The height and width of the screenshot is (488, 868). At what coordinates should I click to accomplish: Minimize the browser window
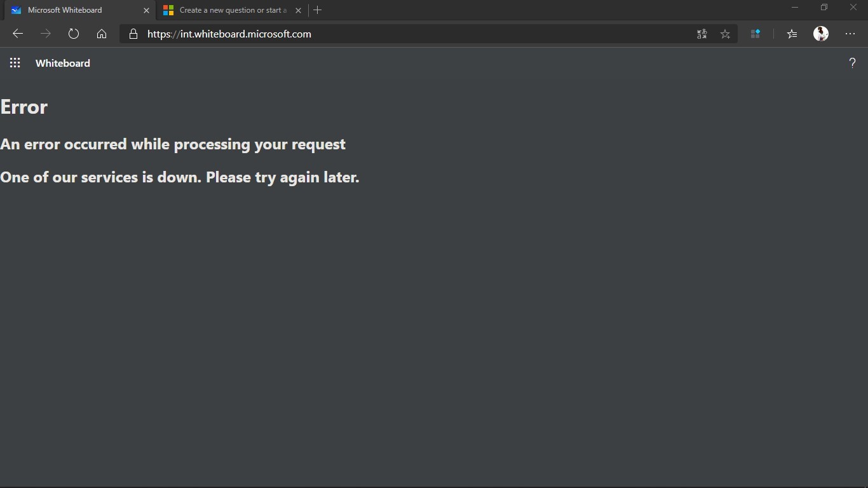click(x=794, y=8)
